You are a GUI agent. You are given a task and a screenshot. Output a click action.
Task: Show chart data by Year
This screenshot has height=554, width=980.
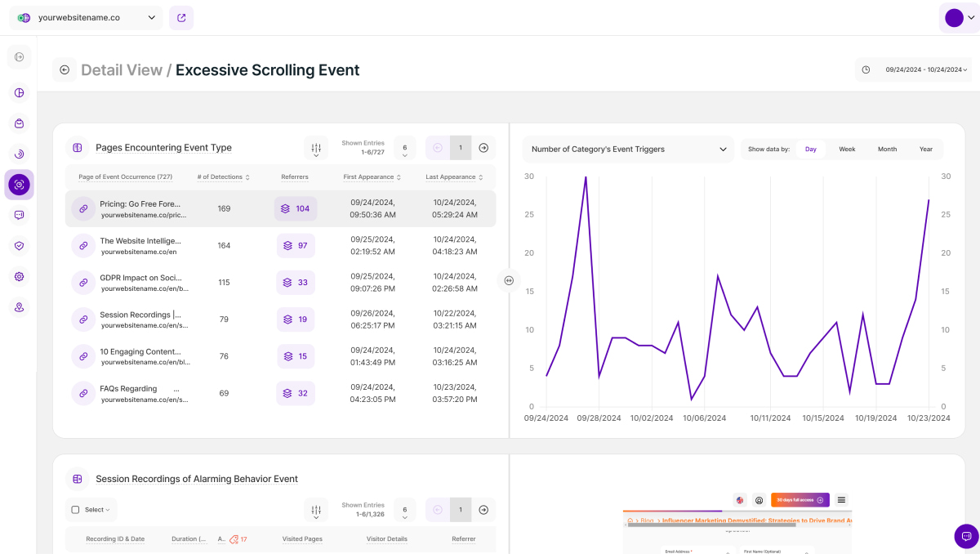click(x=925, y=150)
